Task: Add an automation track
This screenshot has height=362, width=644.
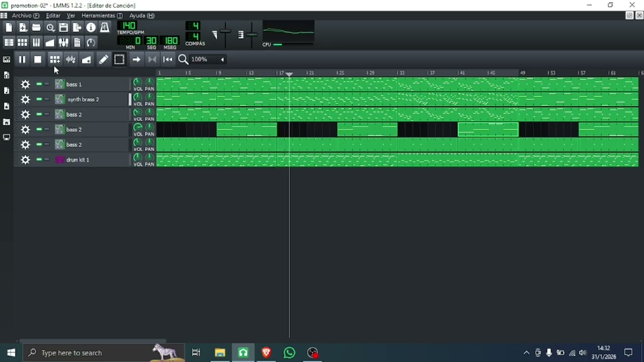Action: pyautogui.click(x=87, y=59)
